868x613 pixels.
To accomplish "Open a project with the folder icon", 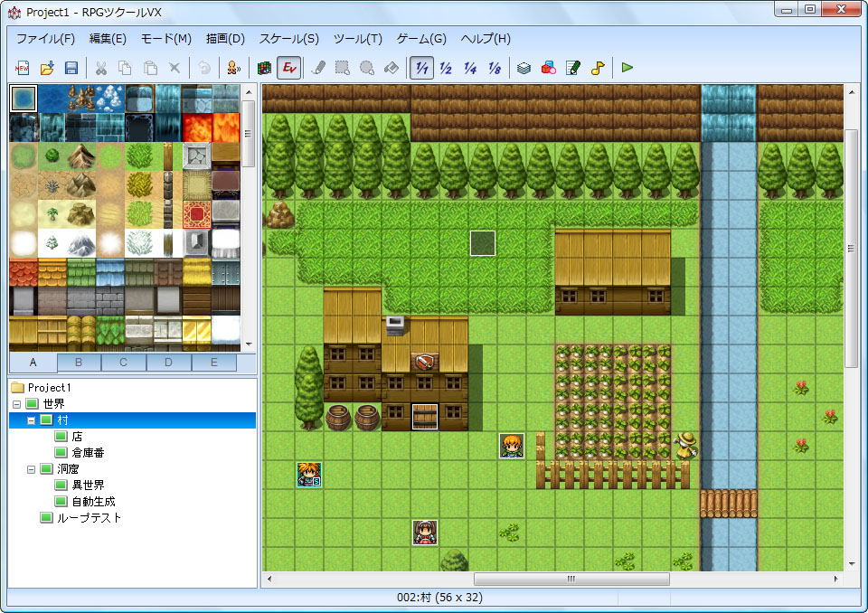I will 47,67.
